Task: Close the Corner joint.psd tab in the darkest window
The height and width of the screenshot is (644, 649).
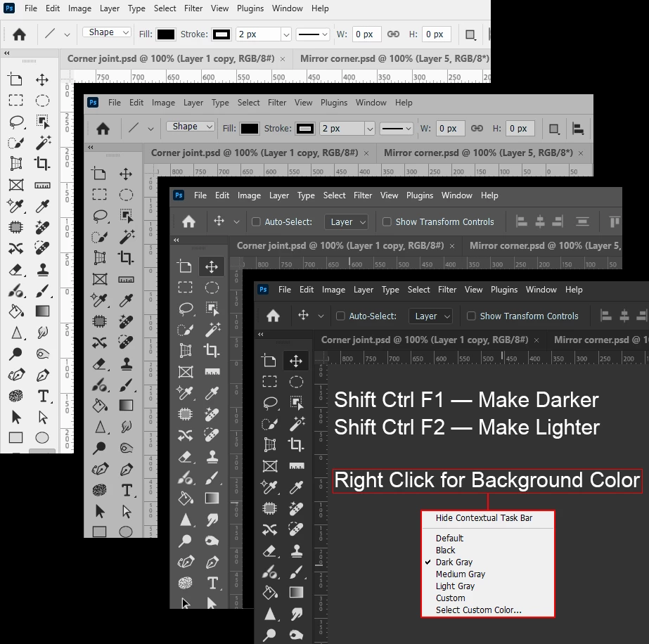Action: click(x=536, y=340)
